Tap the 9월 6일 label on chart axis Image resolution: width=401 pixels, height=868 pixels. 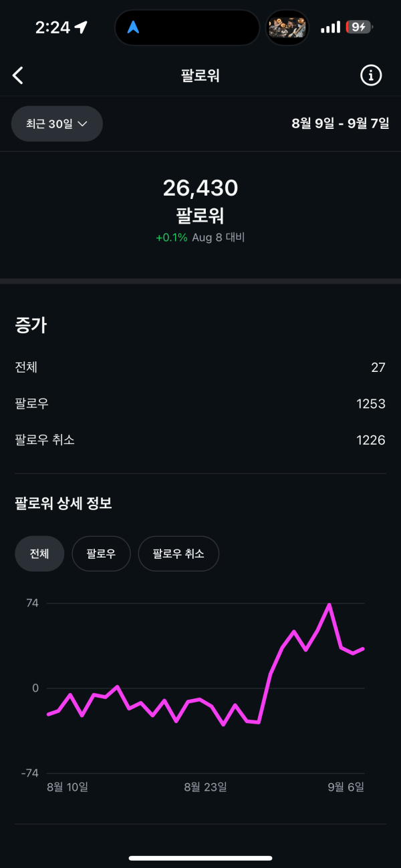[x=346, y=787]
